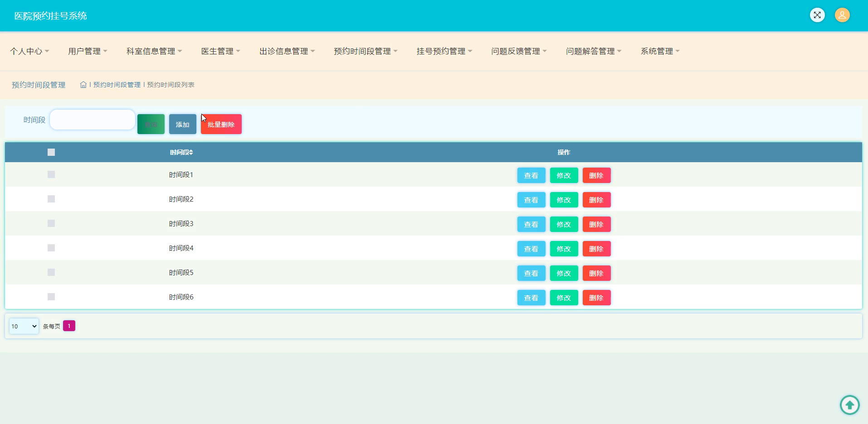
Task: Click the 批量删除 button
Action: (221, 124)
